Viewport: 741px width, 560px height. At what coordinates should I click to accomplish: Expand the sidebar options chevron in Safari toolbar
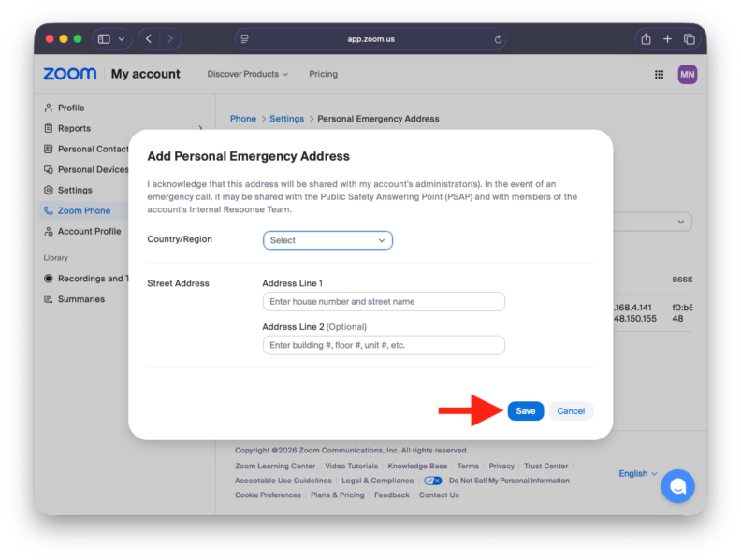tap(122, 39)
